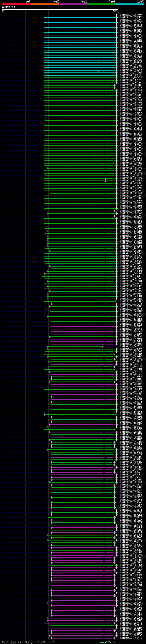Select hit label UniRef100_C5PLZ7

[x=131, y=520]
